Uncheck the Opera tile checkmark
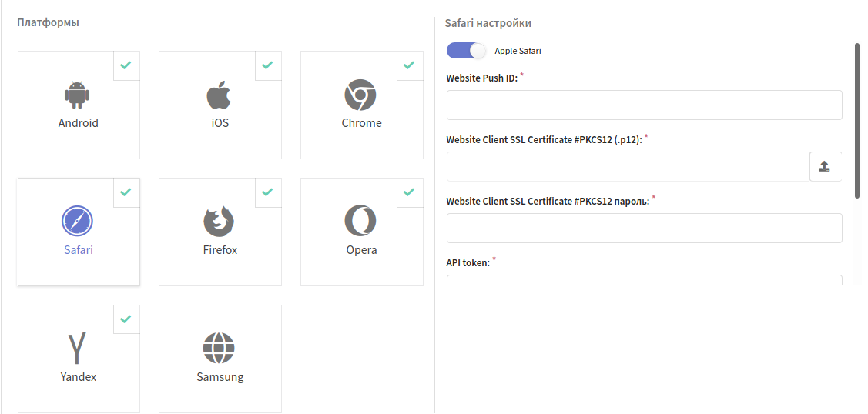The height and width of the screenshot is (414, 868). (409, 192)
